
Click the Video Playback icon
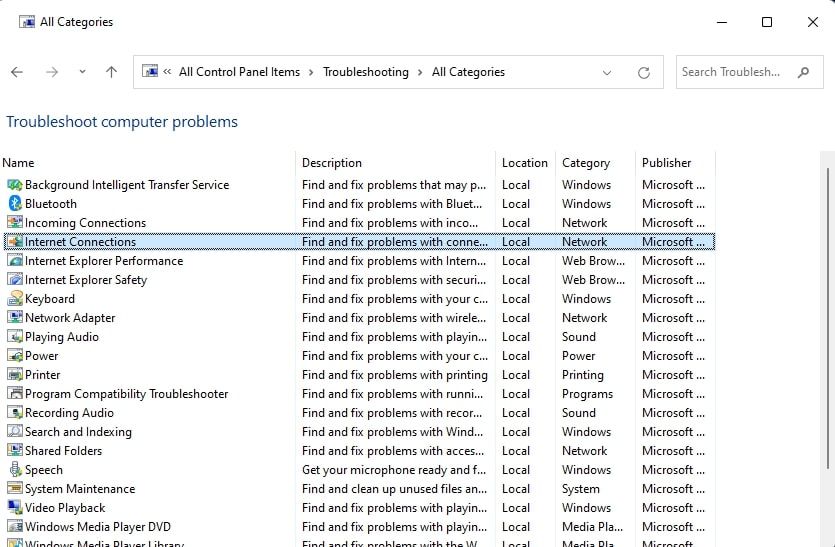point(14,508)
